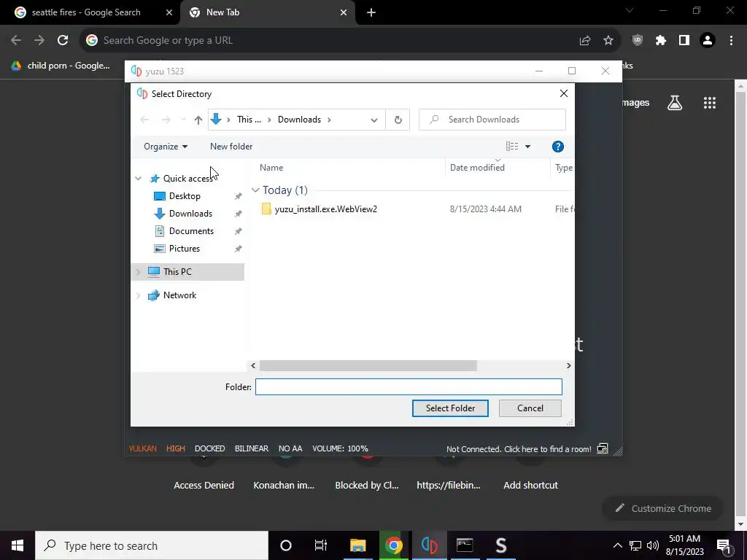Click the horizontal scrollbar in file list
The width and height of the screenshot is (747, 560).
(368, 366)
